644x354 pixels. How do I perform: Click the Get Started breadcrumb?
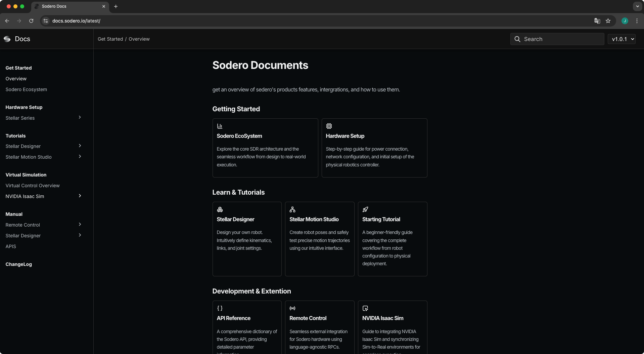click(x=110, y=39)
